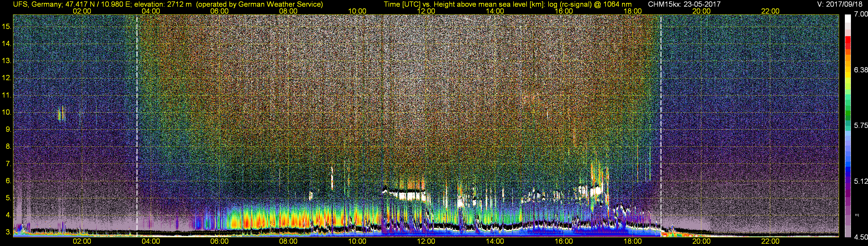Click the height axis label '14.'
Image resolution: width=868 pixels, height=246 pixels.
pyautogui.click(x=7, y=43)
